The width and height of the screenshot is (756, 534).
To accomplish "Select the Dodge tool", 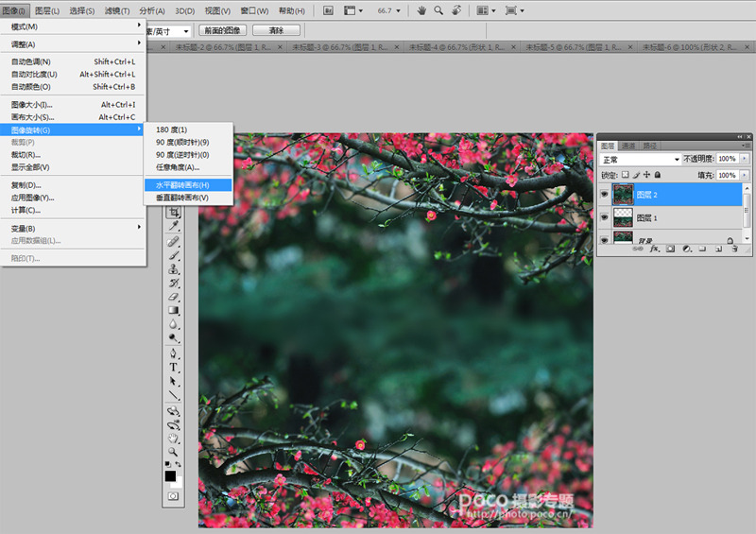I will pos(174,337).
